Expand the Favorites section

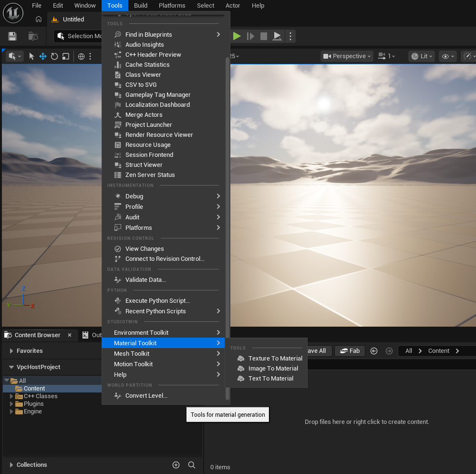tap(11, 351)
